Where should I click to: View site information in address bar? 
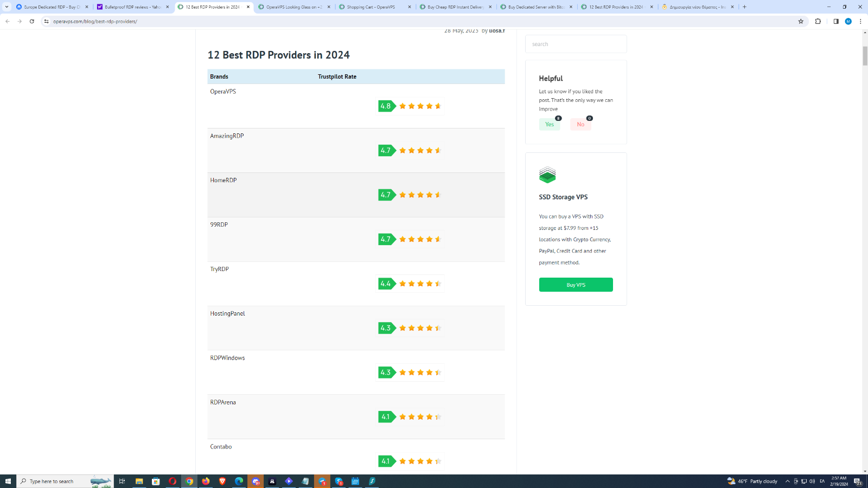[47, 21]
